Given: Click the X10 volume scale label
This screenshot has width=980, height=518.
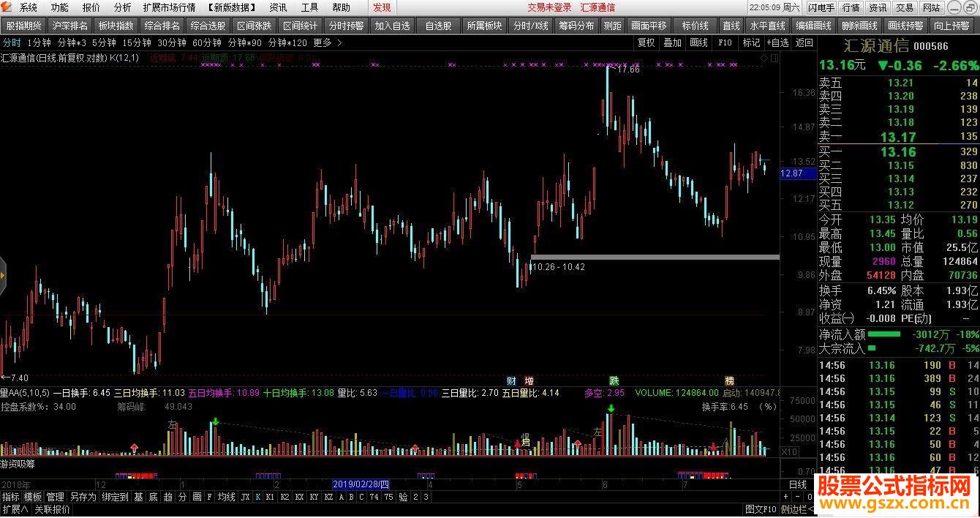Looking at the screenshot, I should (790, 451).
